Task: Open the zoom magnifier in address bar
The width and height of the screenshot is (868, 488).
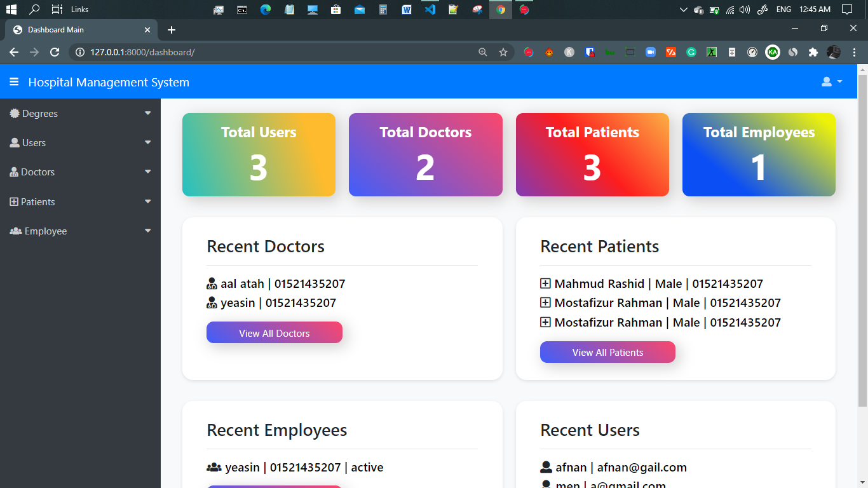Action: point(483,52)
